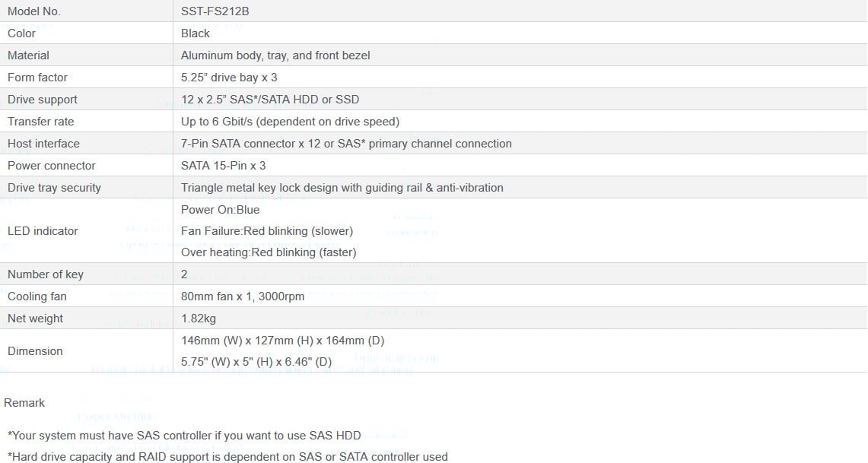
Task: Click the SATA 15-Pin x 3 power connector value
Action: pos(223,166)
